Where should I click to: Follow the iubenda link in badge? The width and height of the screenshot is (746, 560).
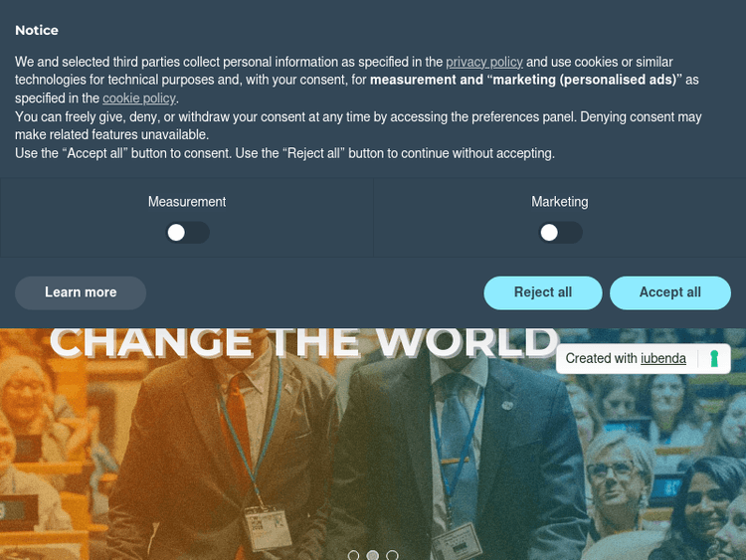(x=663, y=358)
